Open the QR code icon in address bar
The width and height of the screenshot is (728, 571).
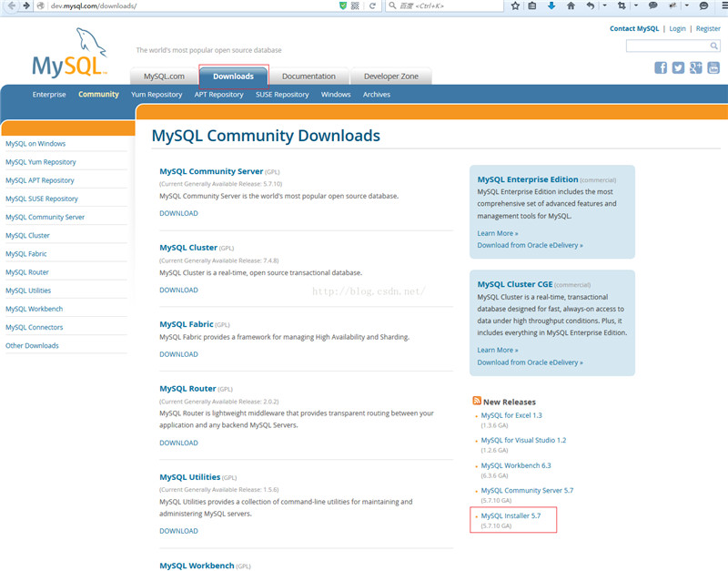[355, 5]
